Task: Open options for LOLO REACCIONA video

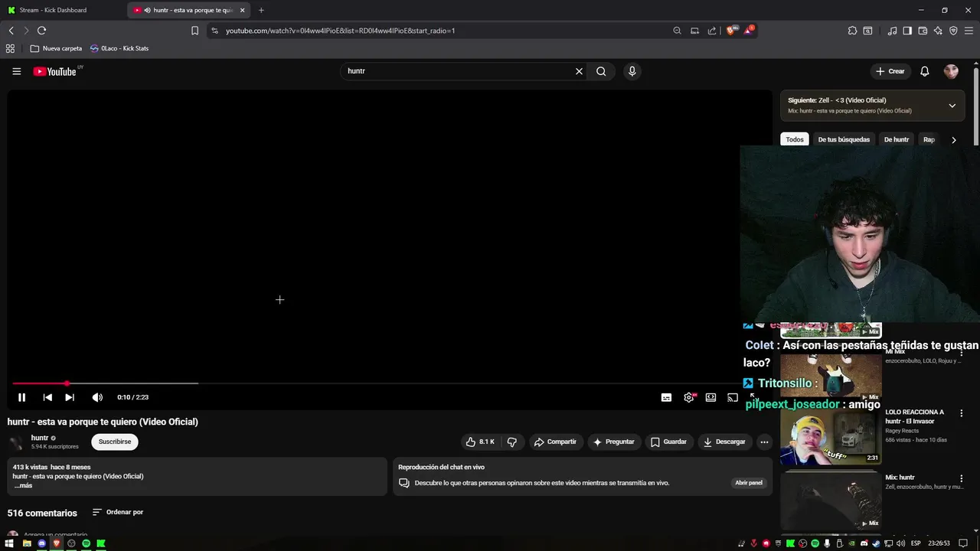Action: click(x=962, y=413)
